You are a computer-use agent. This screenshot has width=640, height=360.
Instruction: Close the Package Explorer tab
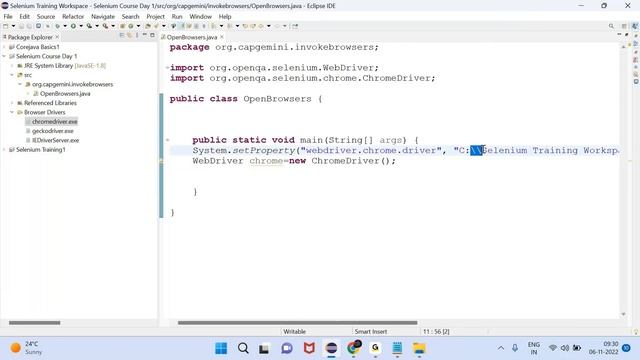[x=57, y=37]
